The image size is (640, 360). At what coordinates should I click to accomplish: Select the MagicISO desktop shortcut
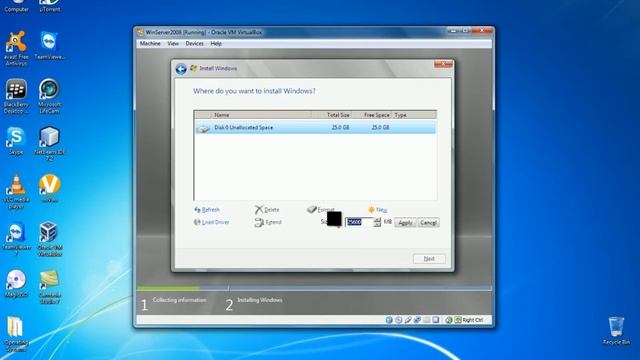16,284
